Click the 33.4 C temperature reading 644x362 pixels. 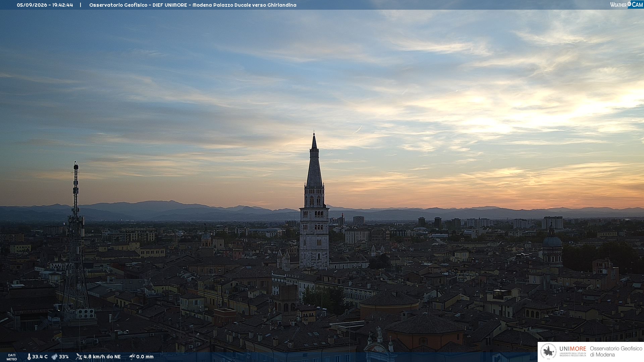point(40,357)
